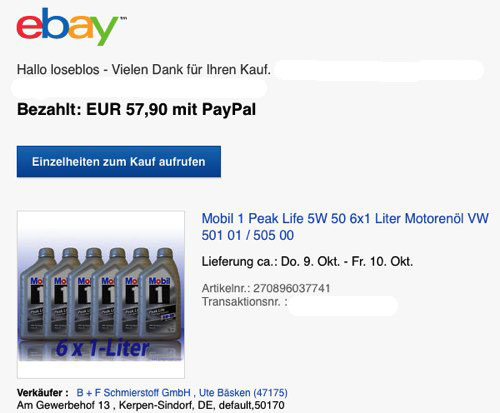
Task: Click the Ute Bäsken seller name
Action: click(225, 393)
